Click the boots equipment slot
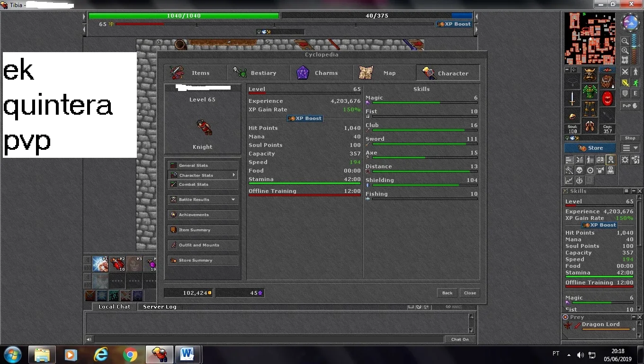The image size is (644, 364). pyautogui.click(x=590, y=126)
